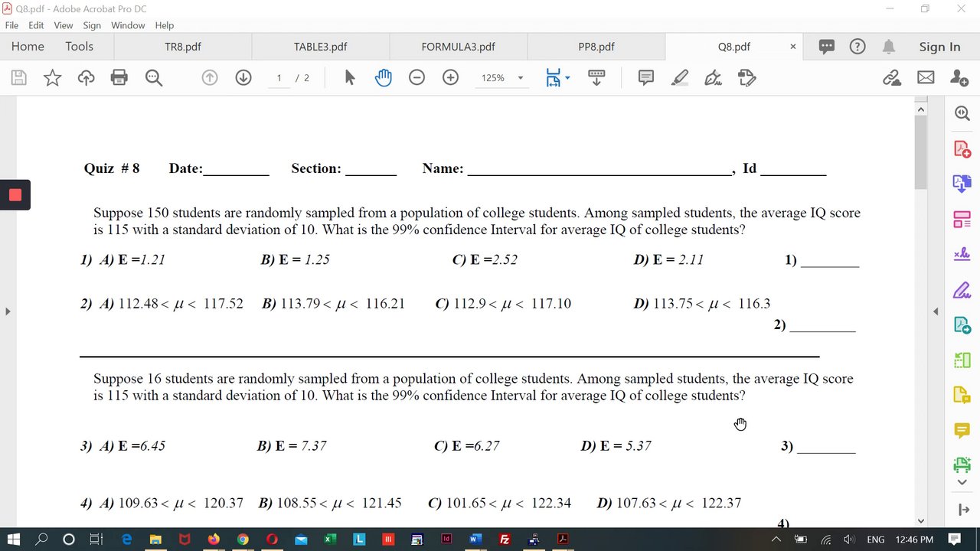This screenshot has height=551, width=980.
Task: Open the action center notifications icon
Action: [955, 540]
